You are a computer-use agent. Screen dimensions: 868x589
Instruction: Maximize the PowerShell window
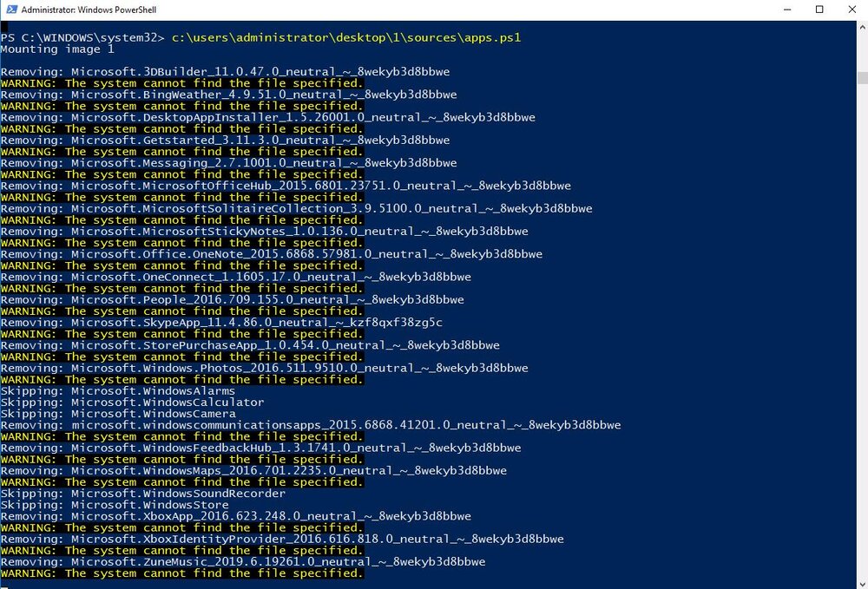(x=820, y=10)
